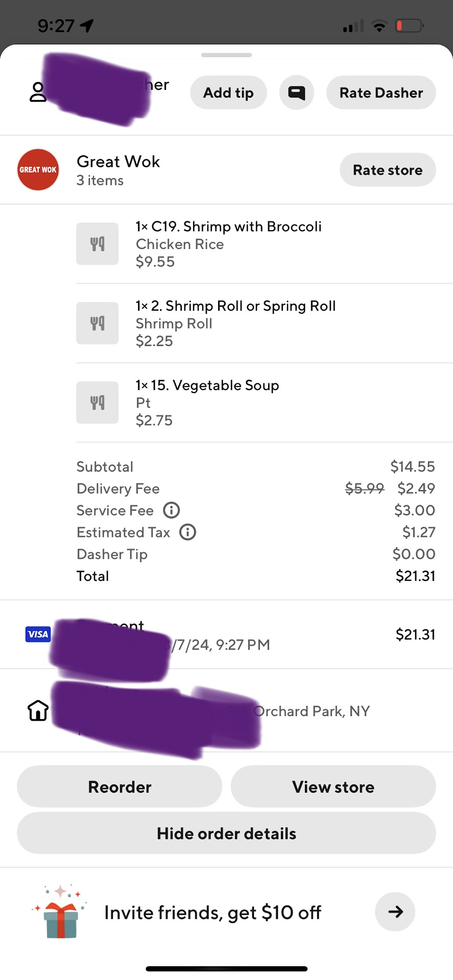
Task: Reorder this Great Wok order
Action: pyautogui.click(x=120, y=787)
